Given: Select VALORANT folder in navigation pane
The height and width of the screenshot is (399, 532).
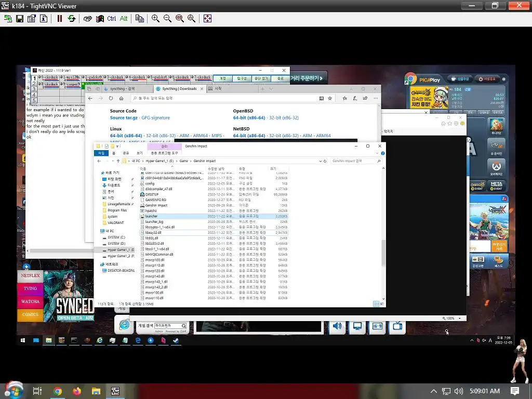Looking at the screenshot, I should tap(116, 222).
